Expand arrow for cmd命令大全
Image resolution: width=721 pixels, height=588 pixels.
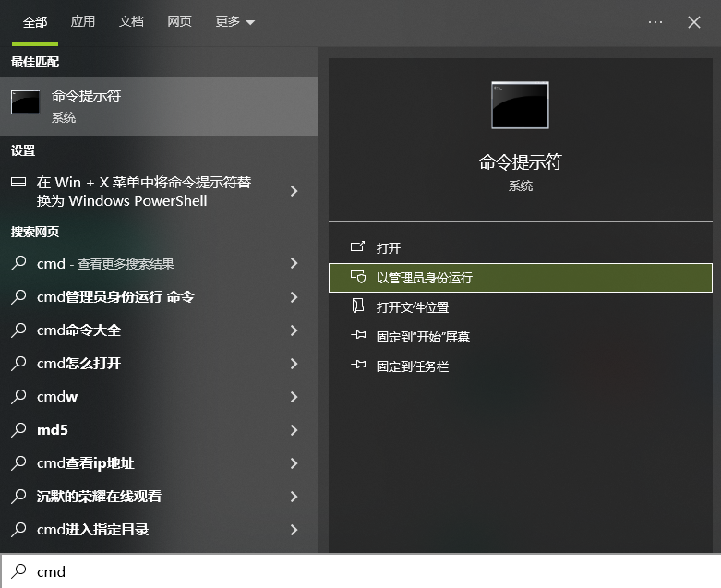tap(294, 330)
